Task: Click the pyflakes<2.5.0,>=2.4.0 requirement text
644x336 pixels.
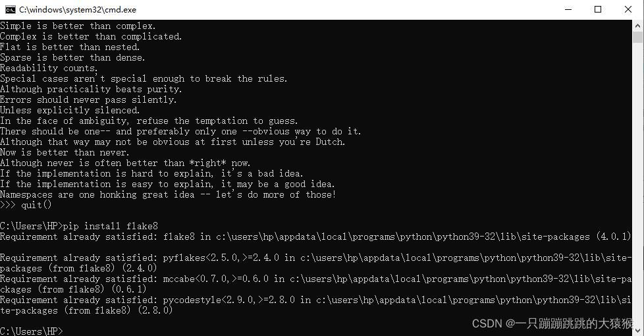Action: coord(221,258)
